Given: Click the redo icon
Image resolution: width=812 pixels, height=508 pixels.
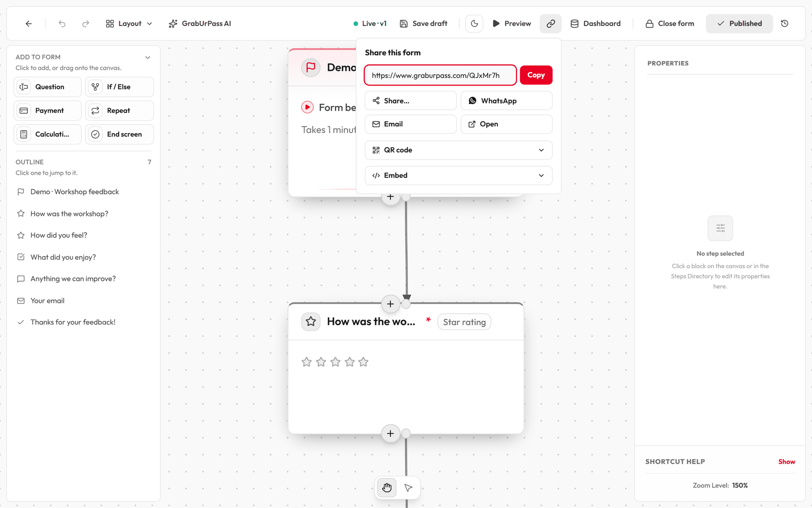Looking at the screenshot, I should pos(85,23).
